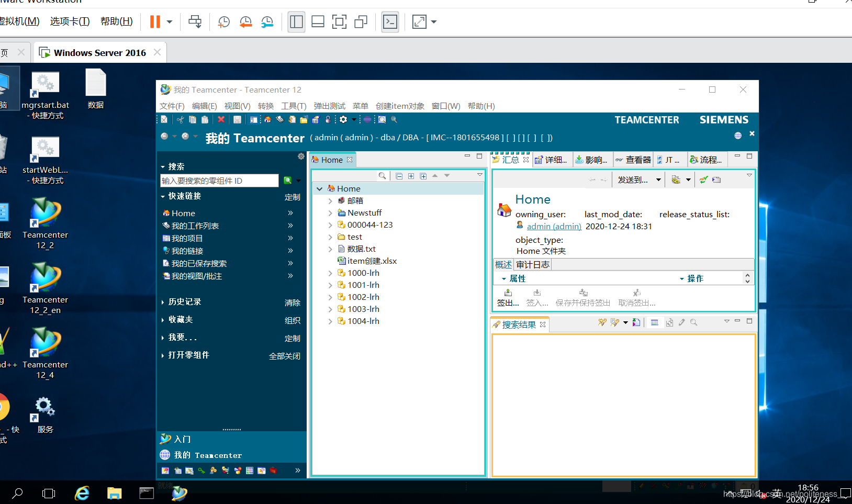The width and height of the screenshot is (852, 504).
Task: Open the dropdown arrow beside the gear icon
Action: 354,120
